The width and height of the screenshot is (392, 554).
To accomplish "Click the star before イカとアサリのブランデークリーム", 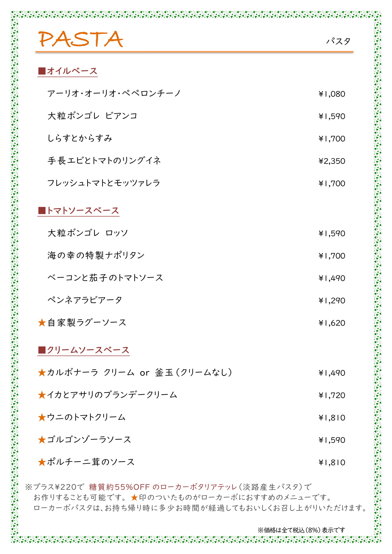I will (42, 395).
